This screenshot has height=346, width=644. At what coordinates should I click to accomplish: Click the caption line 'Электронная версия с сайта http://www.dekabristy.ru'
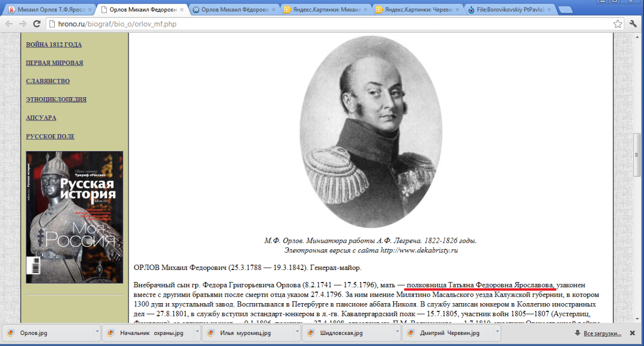371,250
